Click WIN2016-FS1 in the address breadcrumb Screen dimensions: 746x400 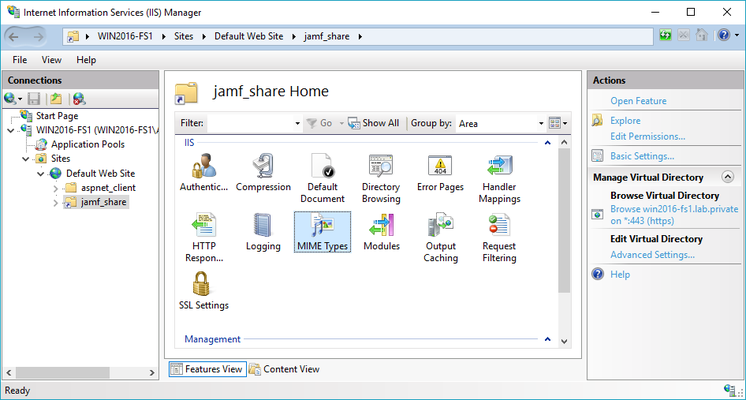point(125,36)
